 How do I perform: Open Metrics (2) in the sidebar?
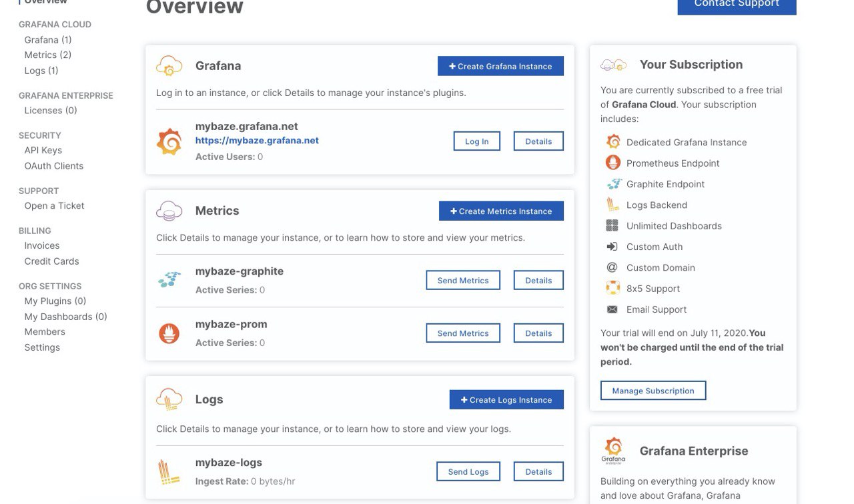pyautogui.click(x=48, y=55)
